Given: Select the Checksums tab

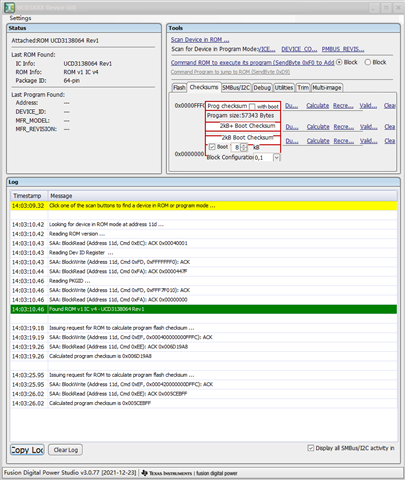Looking at the screenshot, I should (x=204, y=87).
